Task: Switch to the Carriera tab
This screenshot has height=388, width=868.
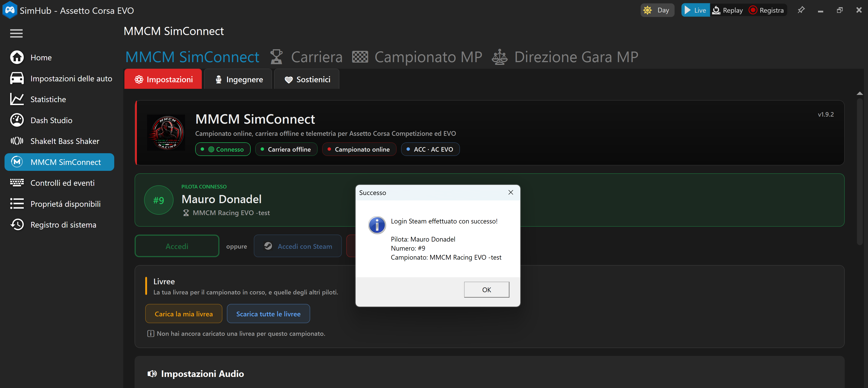Action: tap(316, 56)
